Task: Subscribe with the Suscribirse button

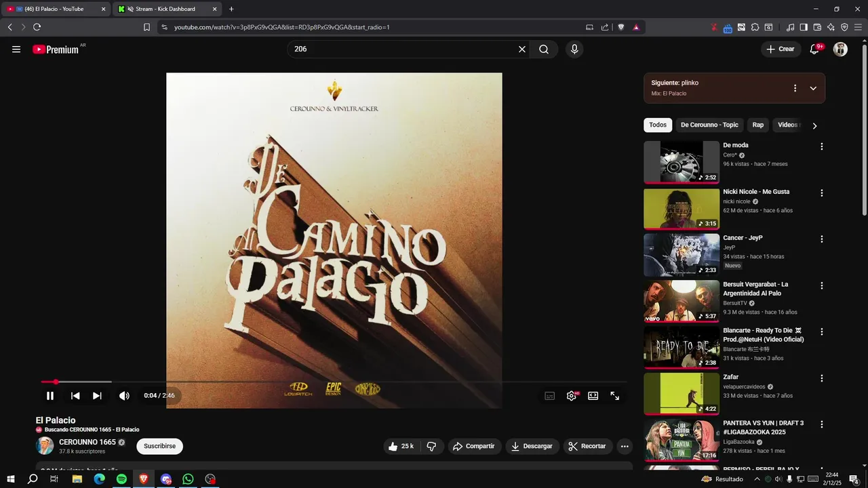Action: [159, 446]
